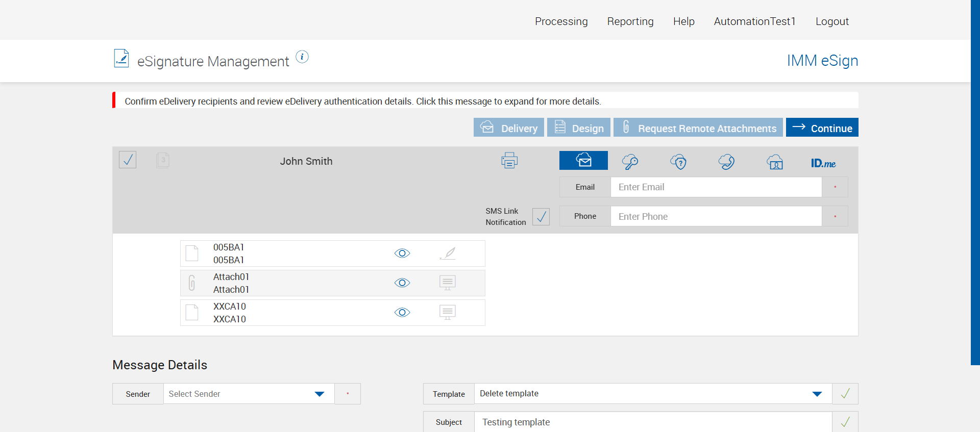Select the phone call authentication icon

pyautogui.click(x=726, y=162)
